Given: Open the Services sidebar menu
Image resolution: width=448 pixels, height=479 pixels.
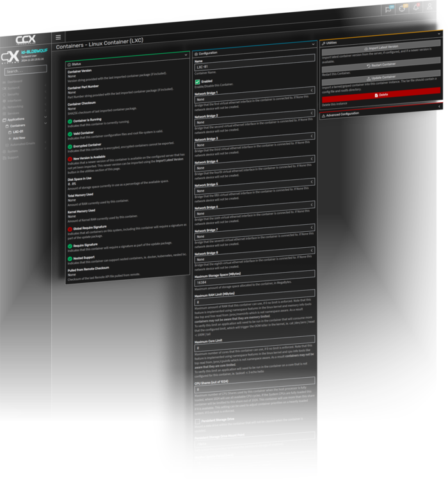Looking at the screenshot, I should coord(13,113).
